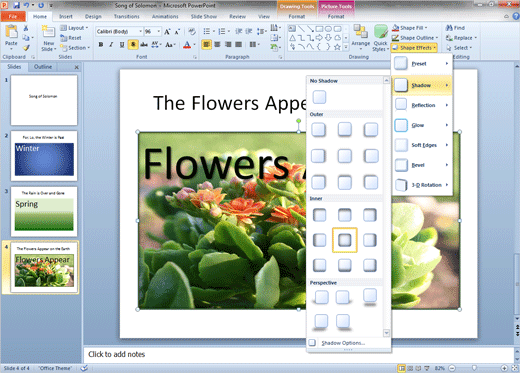Open Shadow Options link

coord(343,343)
